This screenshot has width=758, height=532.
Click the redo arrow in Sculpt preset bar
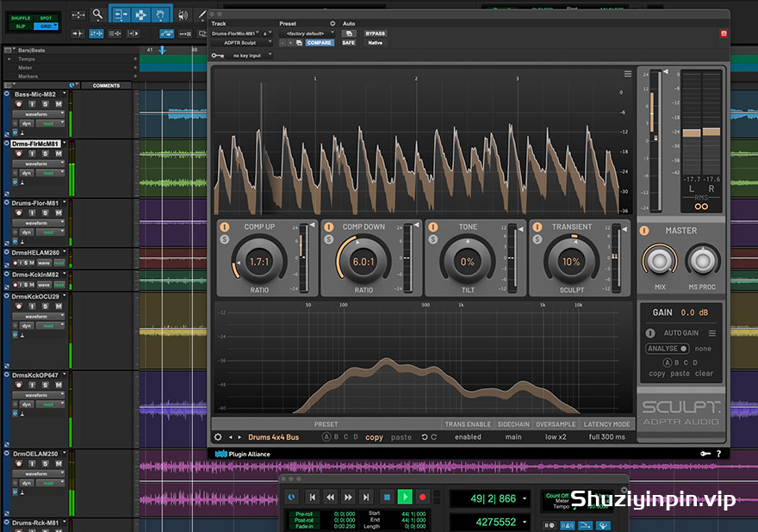click(x=433, y=436)
